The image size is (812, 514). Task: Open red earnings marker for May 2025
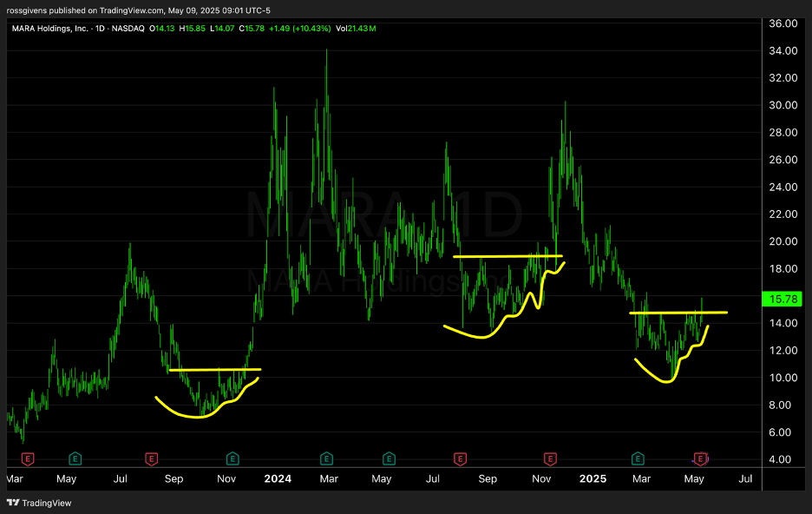tap(701, 458)
